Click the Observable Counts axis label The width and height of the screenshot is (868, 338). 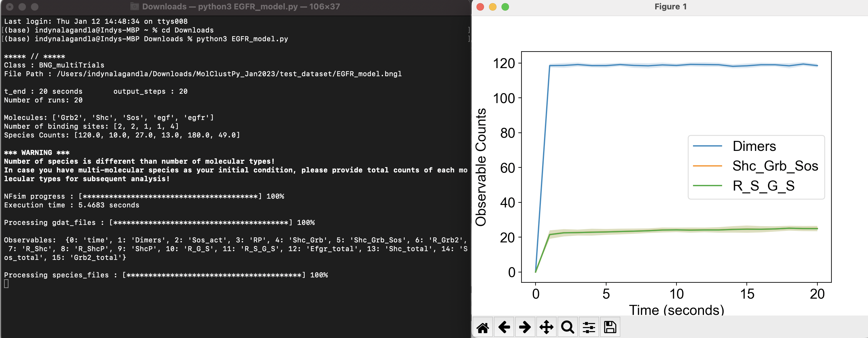tap(481, 167)
